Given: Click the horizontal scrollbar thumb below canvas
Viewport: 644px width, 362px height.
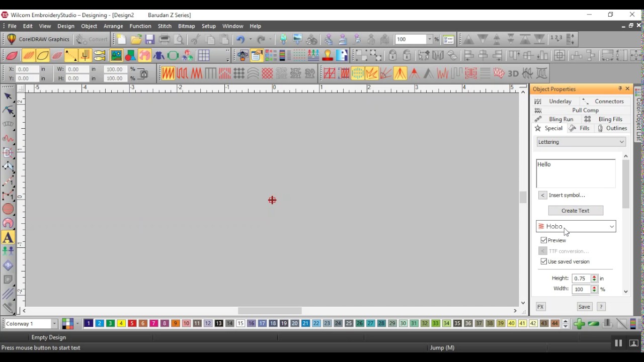Looking at the screenshot, I should pos(270,311).
